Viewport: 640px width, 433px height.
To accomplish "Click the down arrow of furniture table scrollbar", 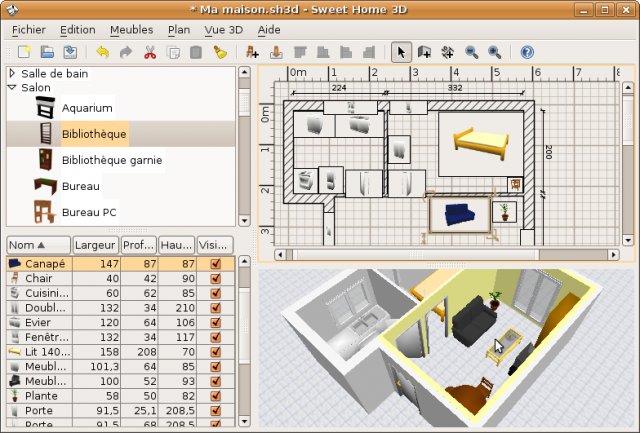I will 244,421.
